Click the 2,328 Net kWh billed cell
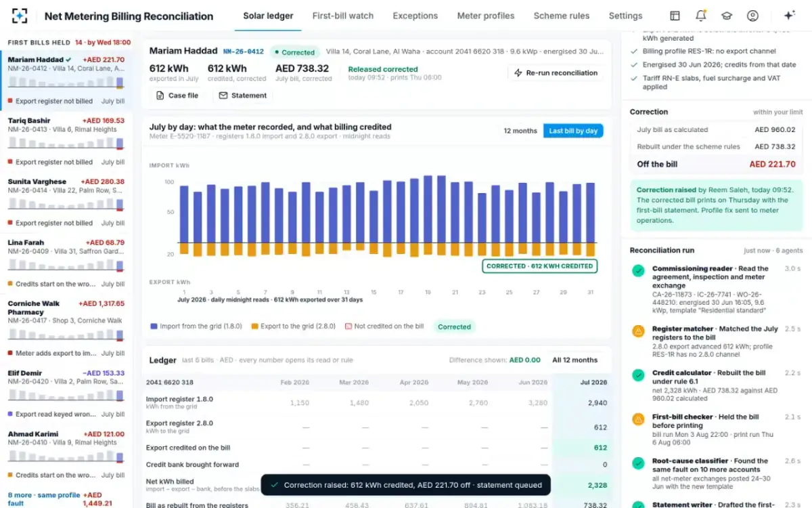This screenshot has height=508, width=812. point(596,486)
